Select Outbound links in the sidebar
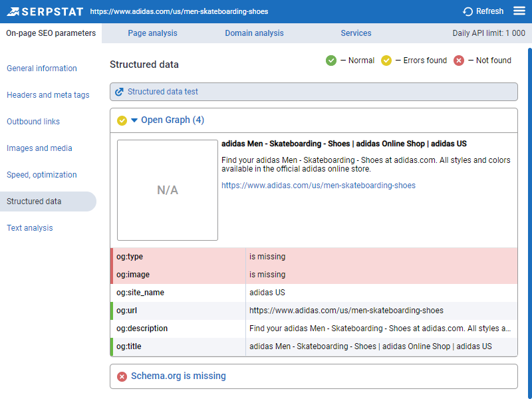Screen dimensions: 532x399 click(x=33, y=122)
